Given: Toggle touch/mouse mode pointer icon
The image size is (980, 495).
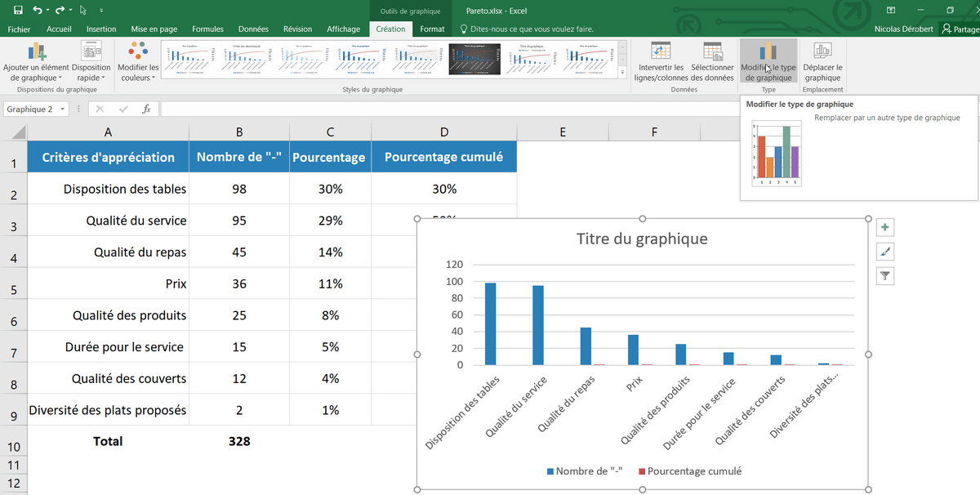Looking at the screenshot, I should [x=84, y=10].
